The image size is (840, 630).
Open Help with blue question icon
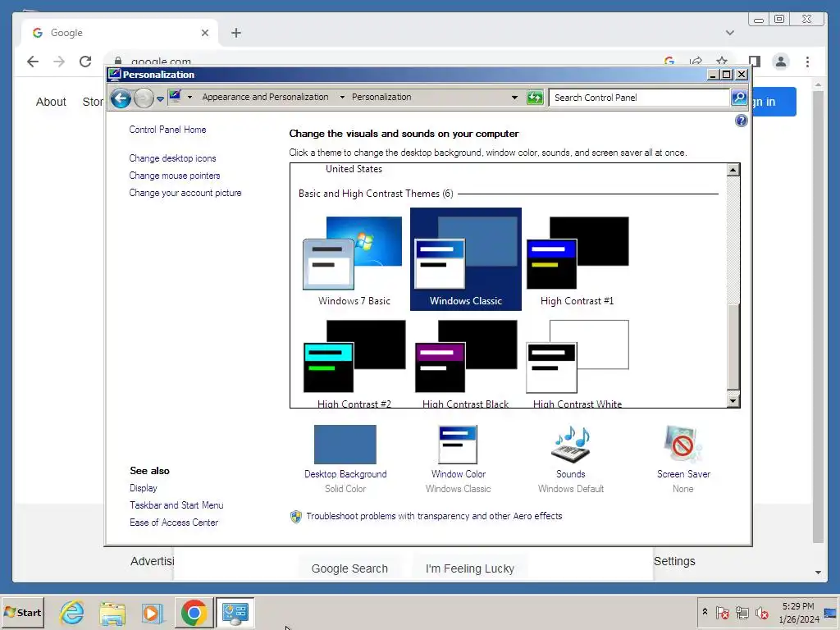click(741, 121)
